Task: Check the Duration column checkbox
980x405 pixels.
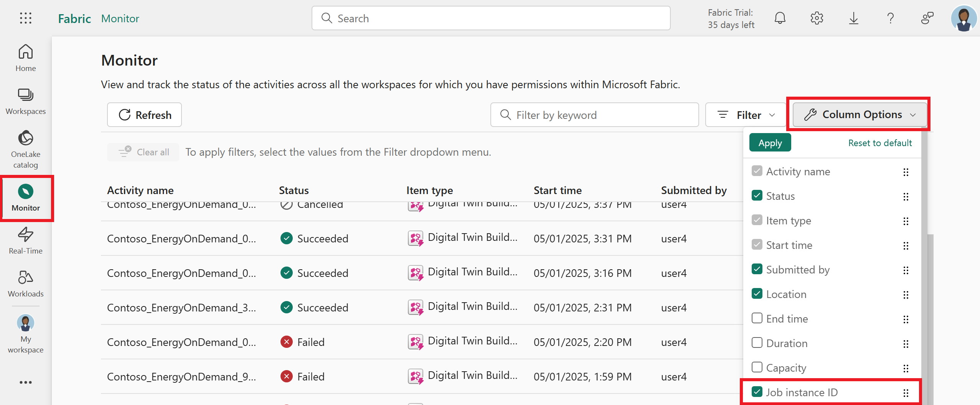Action: point(757,343)
